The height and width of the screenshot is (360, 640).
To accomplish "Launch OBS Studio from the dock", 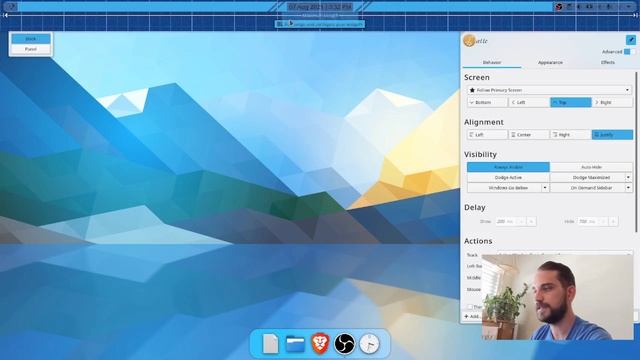I will (344, 344).
